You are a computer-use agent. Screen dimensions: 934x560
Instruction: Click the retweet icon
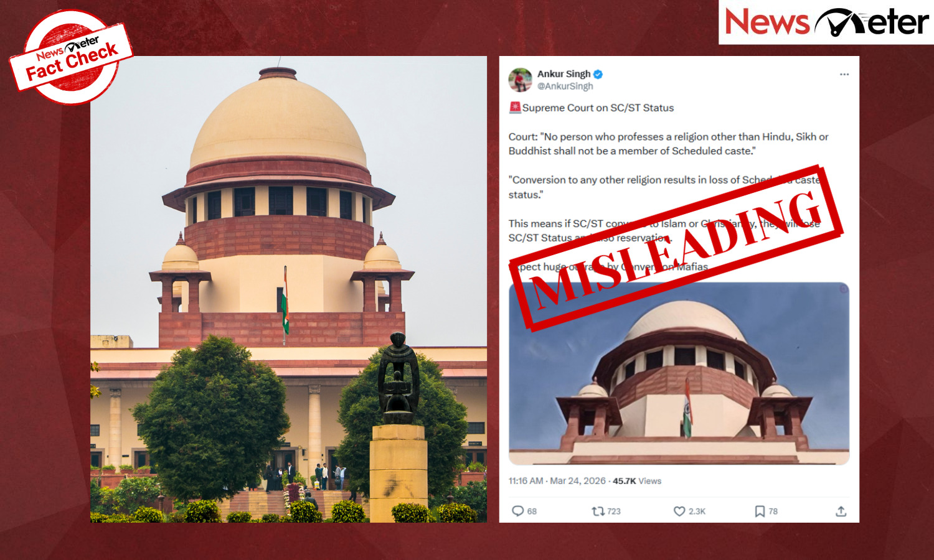(x=598, y=511)
